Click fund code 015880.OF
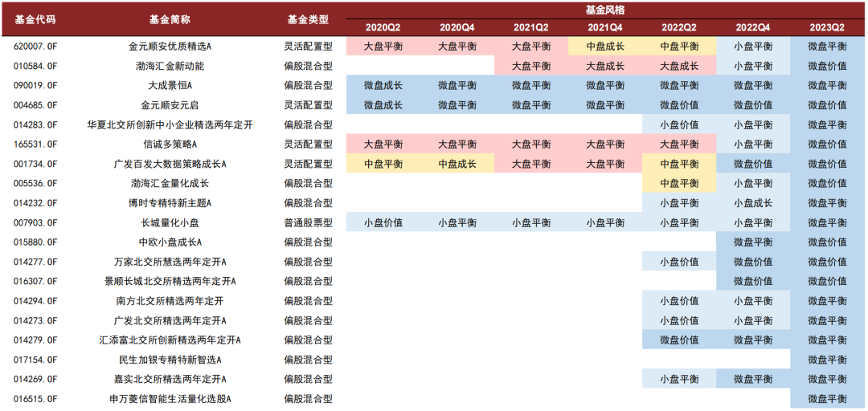Viewport: 868px width, 411px height. [35, 242]
